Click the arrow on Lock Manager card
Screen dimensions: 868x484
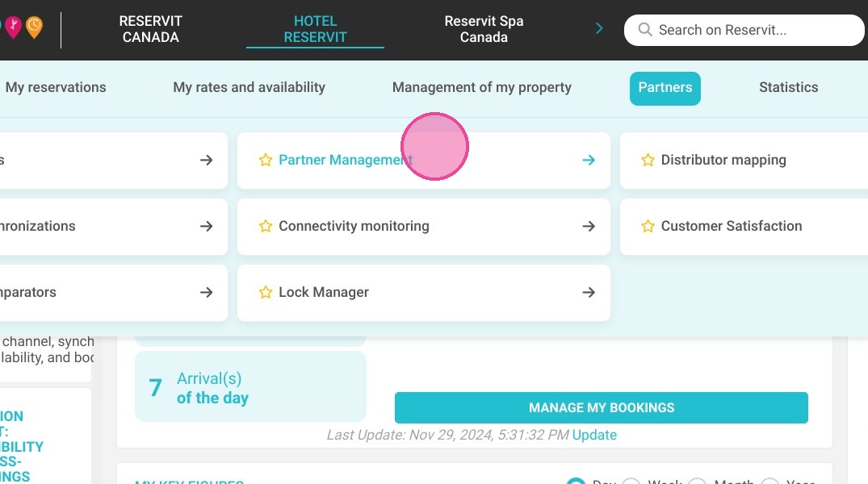tap(589, 292)
